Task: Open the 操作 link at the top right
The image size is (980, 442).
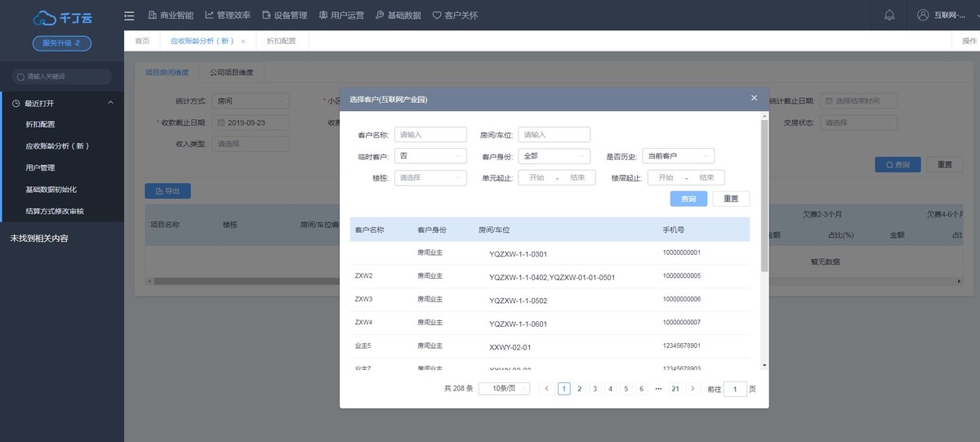Action: click(969, 41)
